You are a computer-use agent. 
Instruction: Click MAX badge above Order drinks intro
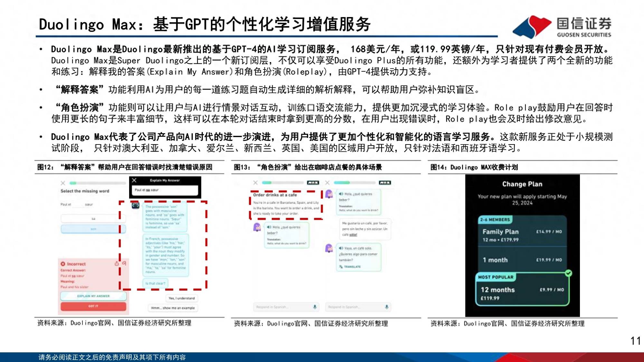pyautogui.click(x=313, y=183)
